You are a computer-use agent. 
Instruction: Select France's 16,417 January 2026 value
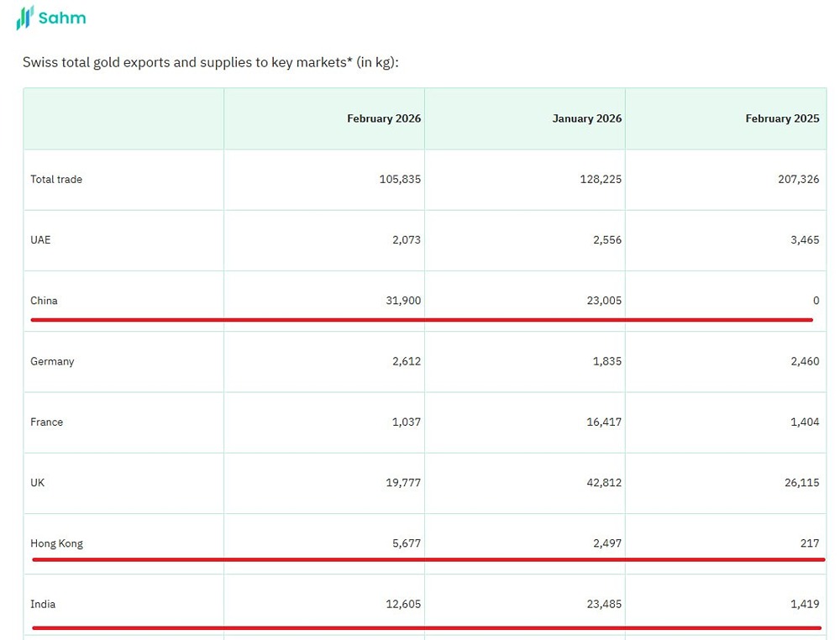click(x=604, y=422)
